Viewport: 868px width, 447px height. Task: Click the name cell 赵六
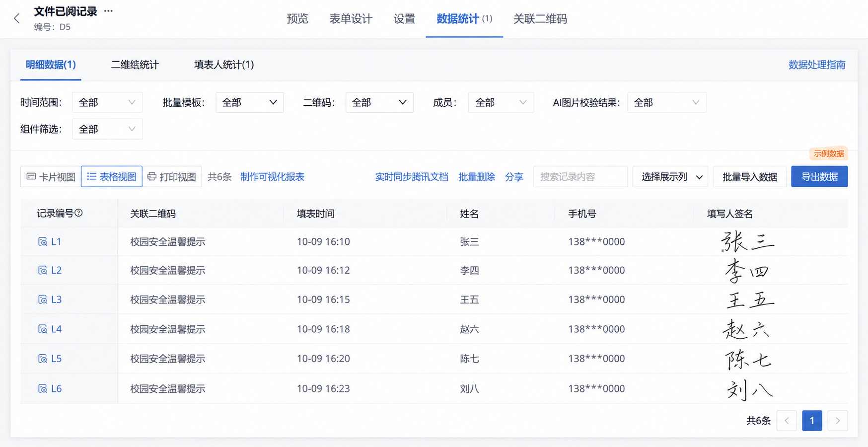coord(469,329)
